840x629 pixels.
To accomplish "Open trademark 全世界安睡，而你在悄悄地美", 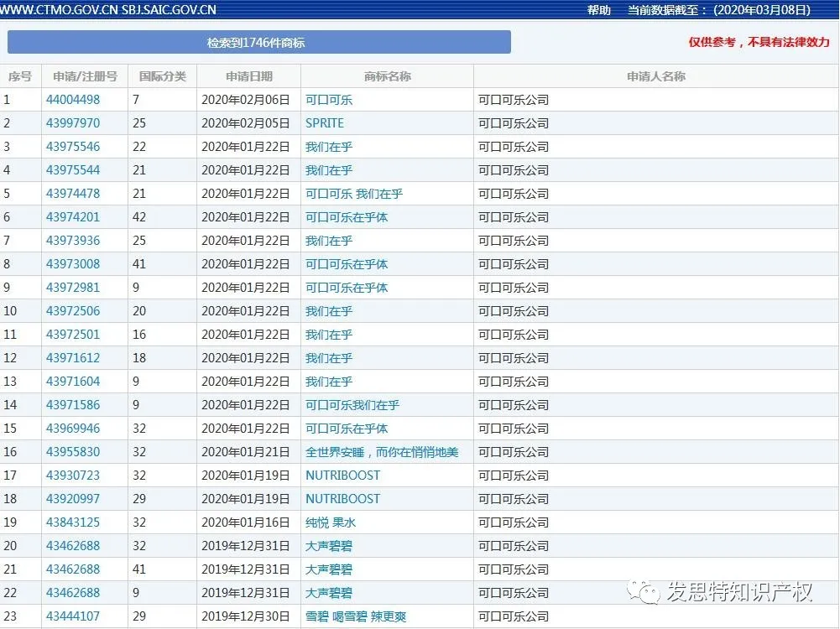I will 382,452.
